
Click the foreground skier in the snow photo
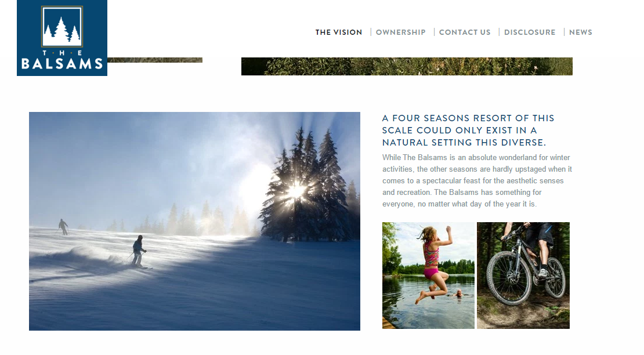(x=139, y=251)
